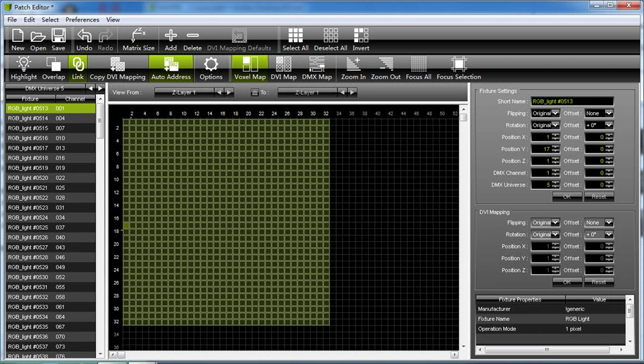Click Reset in Fixture Settings
Image resolution: width=644 pixels, height=364 pixels.
click(599, 197)
